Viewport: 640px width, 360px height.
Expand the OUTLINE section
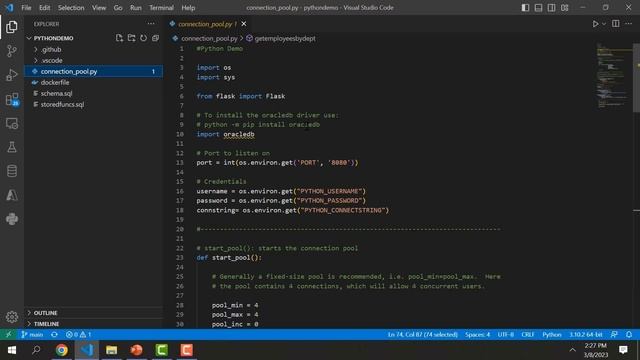click(45, 313)
